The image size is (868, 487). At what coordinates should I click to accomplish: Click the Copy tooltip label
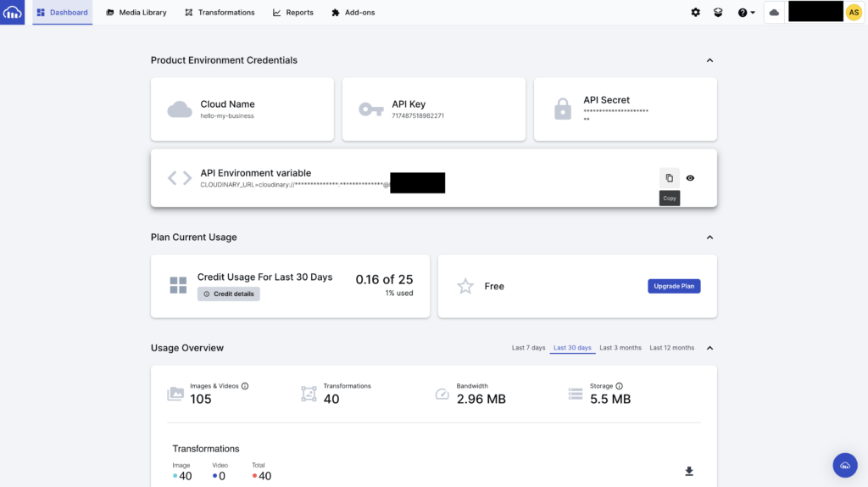[x=670, y=199]
